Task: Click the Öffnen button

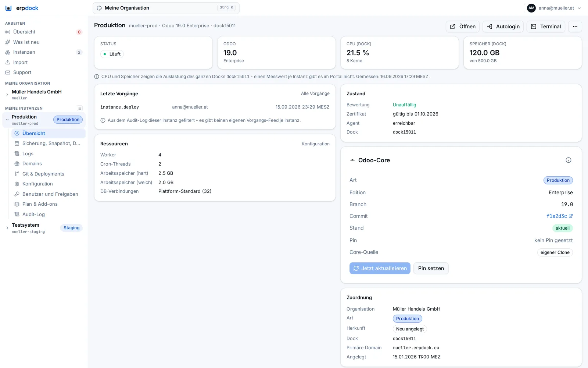Action: pyautogui.click(x=463, y=26)
